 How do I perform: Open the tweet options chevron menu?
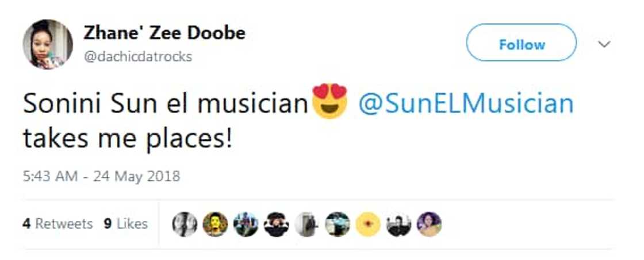point(604,44)
